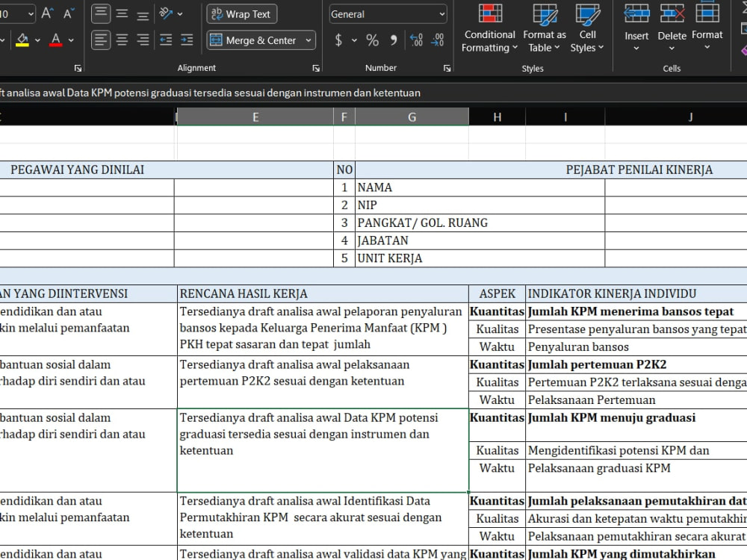Select column F header

(x=344, y=117)
